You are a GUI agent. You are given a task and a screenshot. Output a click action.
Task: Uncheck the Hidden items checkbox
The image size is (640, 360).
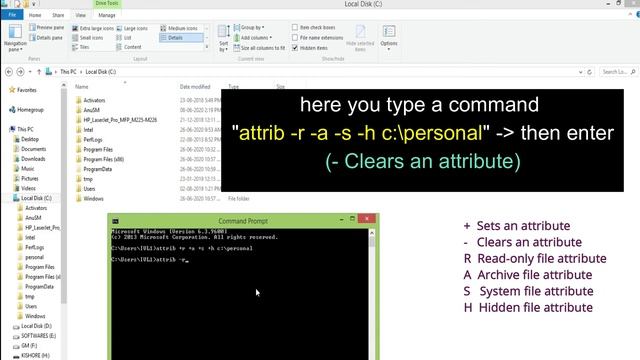click(295, 48)
